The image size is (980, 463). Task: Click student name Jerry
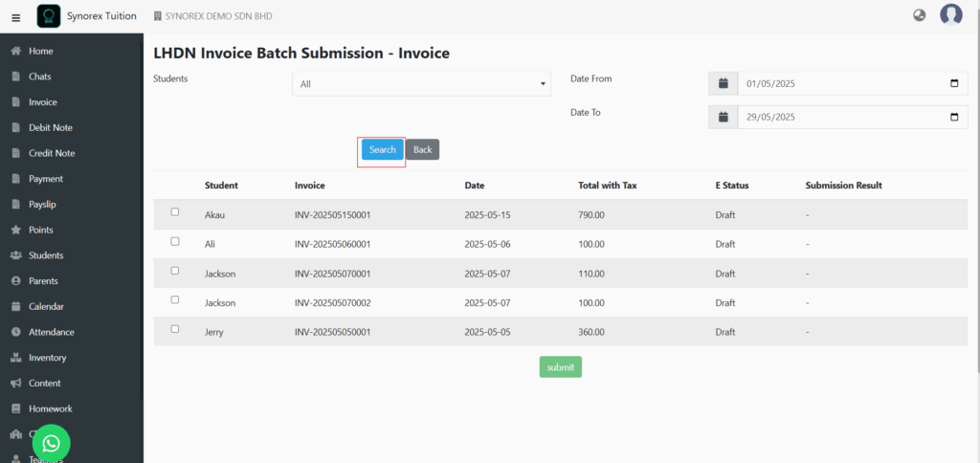coord(213,332)
